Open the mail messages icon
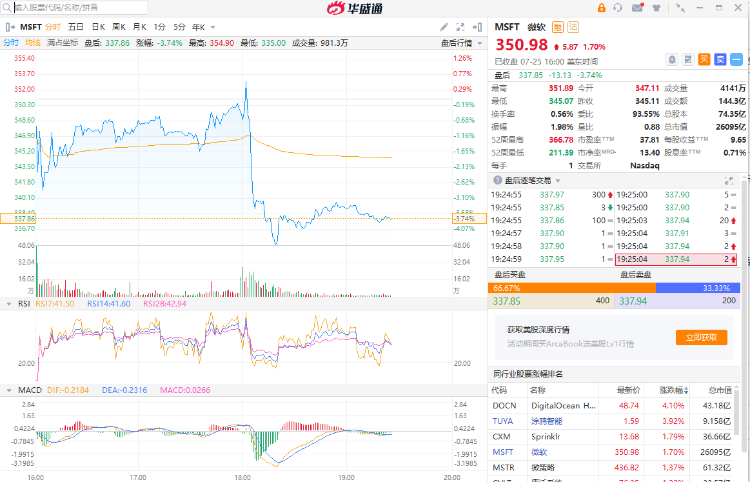Screen dimensions: 750x482 (x=637, y=7)
